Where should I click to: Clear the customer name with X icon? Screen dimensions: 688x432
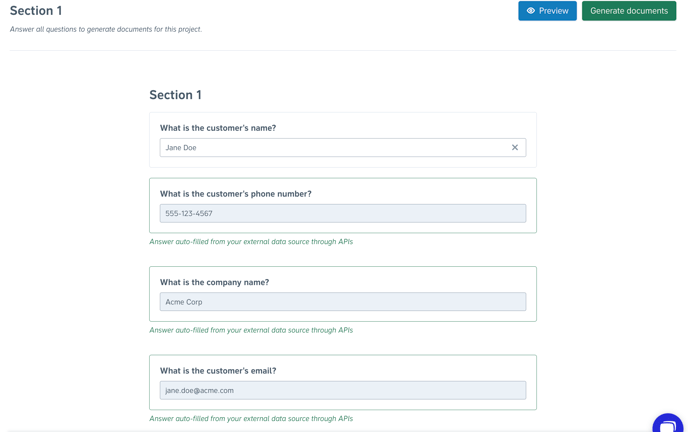[x=515, y=148]
